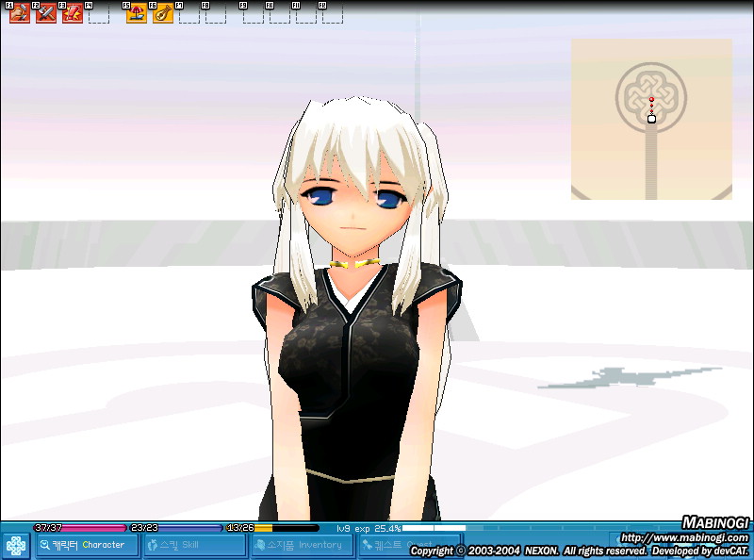This screenshot has height=560, width=754.
Task: Open the Skill window
Action: pyautogui.click(x=195, y=545)
